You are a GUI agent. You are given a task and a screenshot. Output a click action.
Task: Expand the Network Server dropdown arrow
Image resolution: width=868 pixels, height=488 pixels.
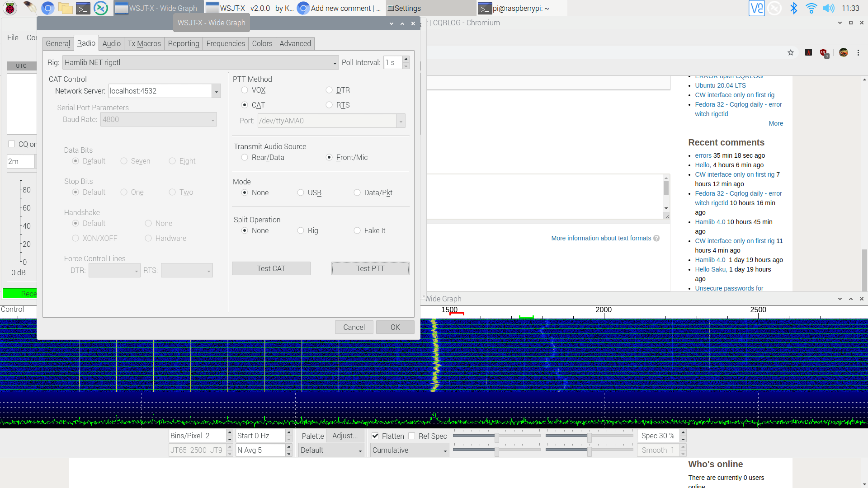(x=216, y=91)
